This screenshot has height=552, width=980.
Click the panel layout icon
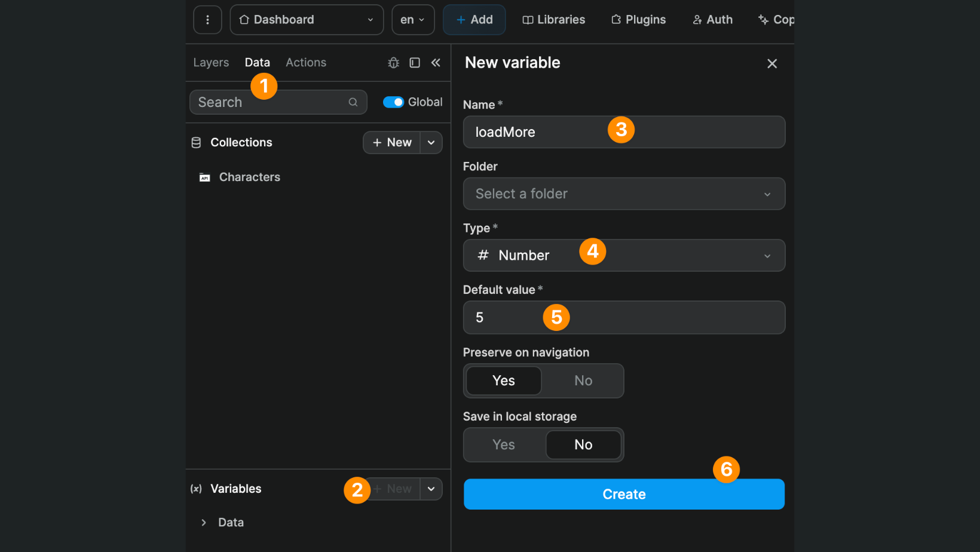[415, 63]
